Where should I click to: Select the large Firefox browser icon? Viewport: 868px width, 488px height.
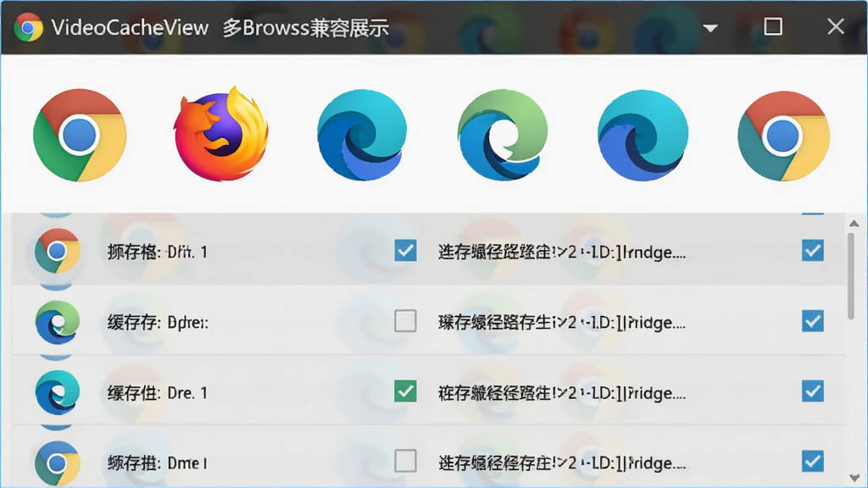coord(221,134)
